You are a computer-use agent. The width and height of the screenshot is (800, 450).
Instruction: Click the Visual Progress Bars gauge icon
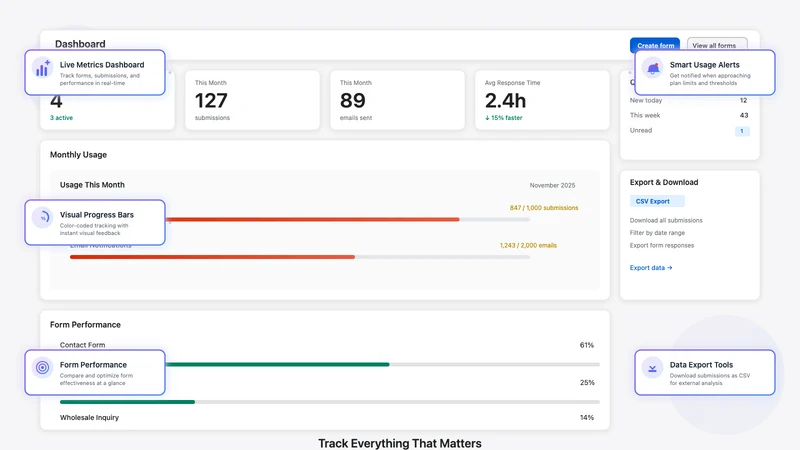[x=42, y=218]
